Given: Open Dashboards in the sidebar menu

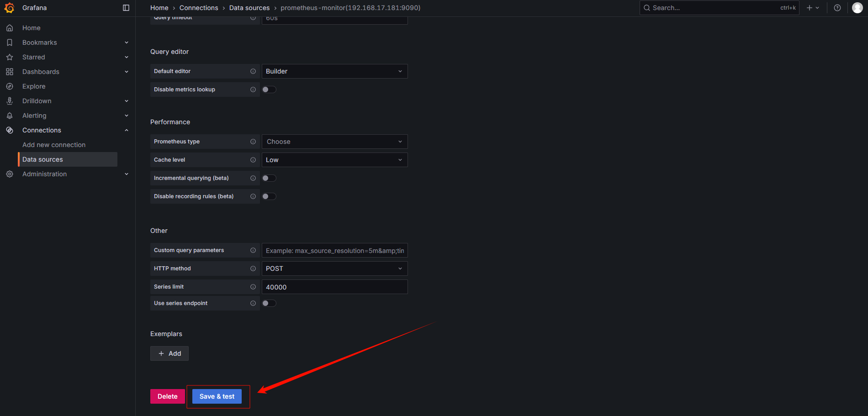Looking at the screenshot, I should click(x=41, y=72).
